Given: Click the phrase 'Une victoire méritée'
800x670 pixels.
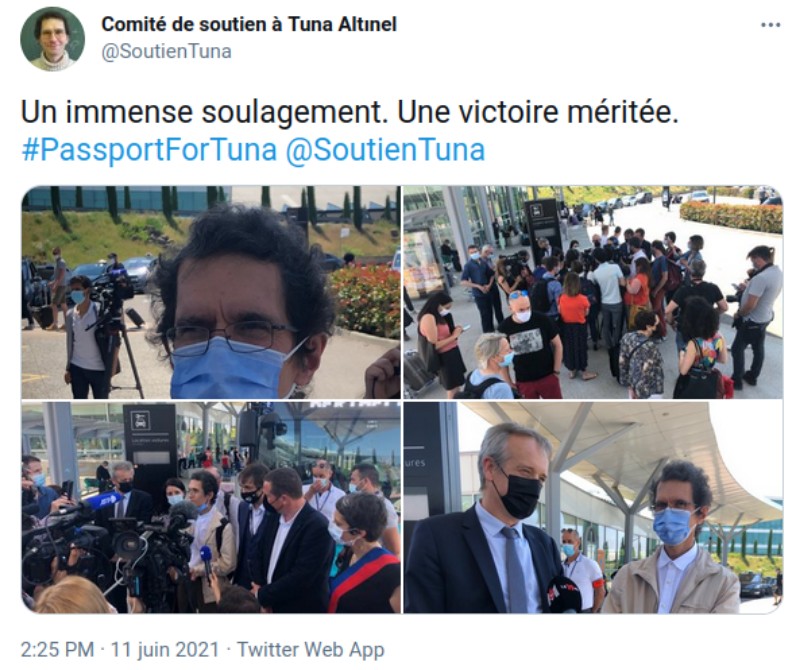Looking at the screenshot, I should coord(538,113).
